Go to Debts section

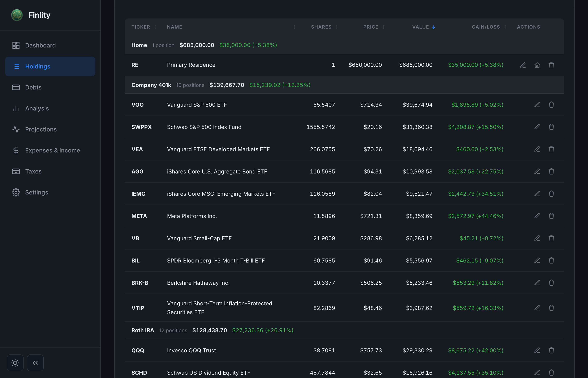pyautogui.click(x=50, y=87)
